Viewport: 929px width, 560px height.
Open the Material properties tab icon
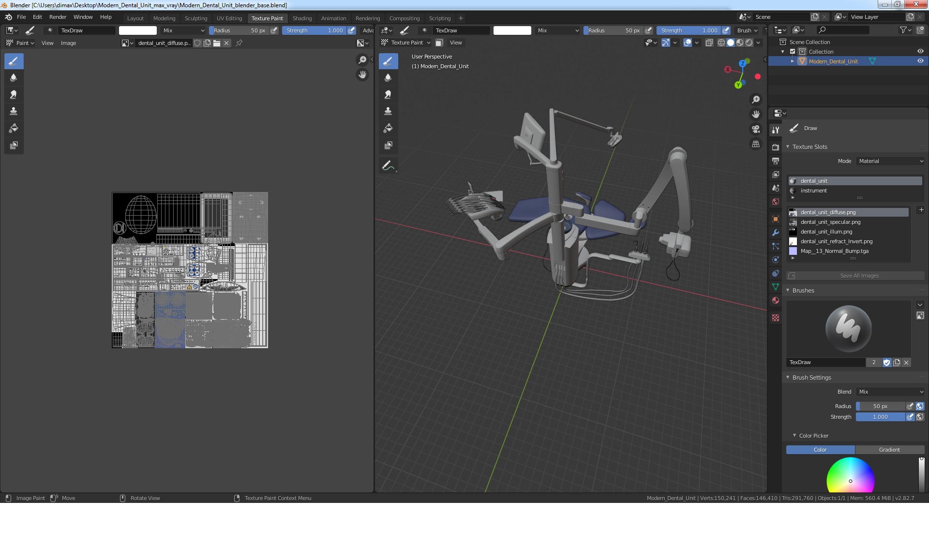pos(776,300)
